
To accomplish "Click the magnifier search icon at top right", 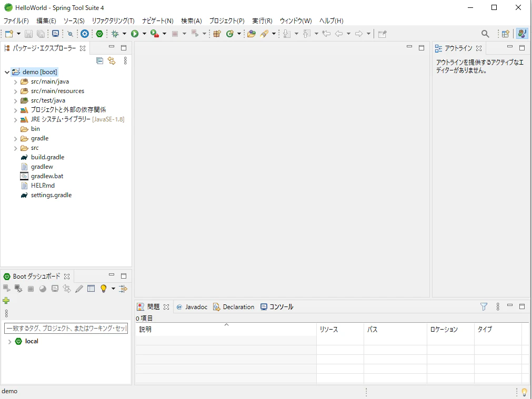I will tap(485, 34).
